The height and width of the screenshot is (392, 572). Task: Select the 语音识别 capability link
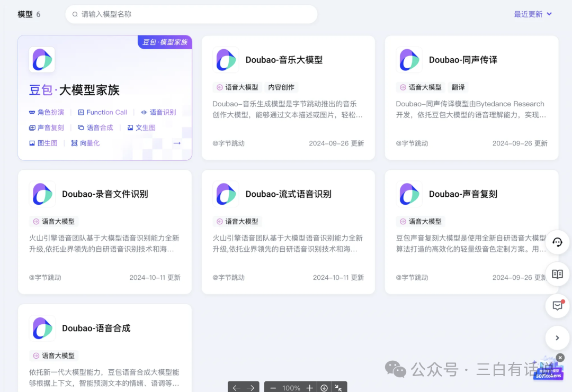point(158,112)
